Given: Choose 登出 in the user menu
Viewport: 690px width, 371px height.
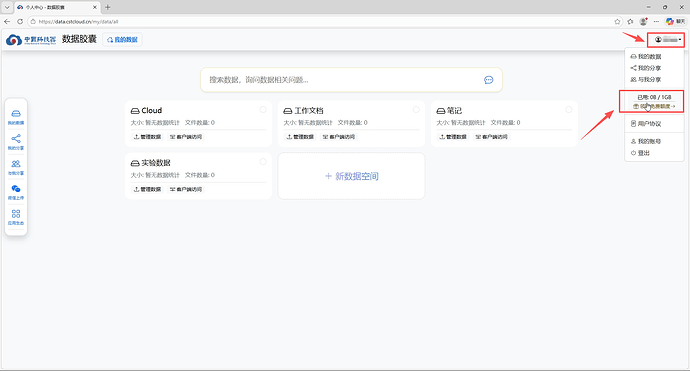Looking at the screenshot, I should coord(640,153).
